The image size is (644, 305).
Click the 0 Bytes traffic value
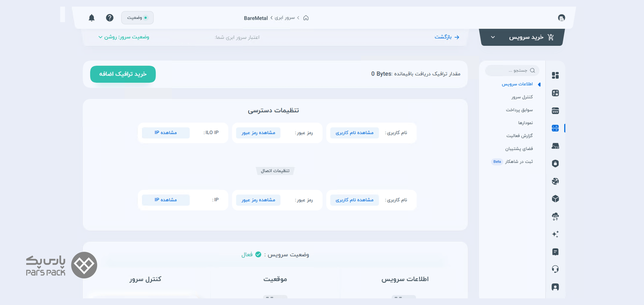pyautogui.click(x=381, y=74)
